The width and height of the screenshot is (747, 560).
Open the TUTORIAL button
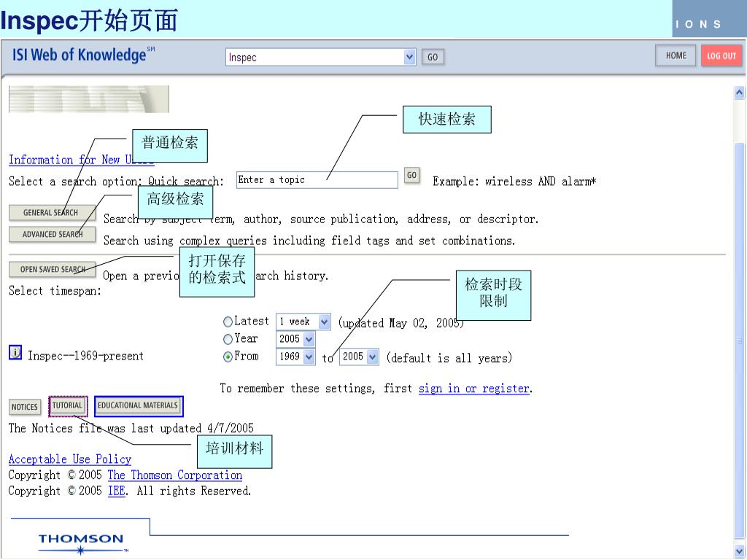(68, 405)
